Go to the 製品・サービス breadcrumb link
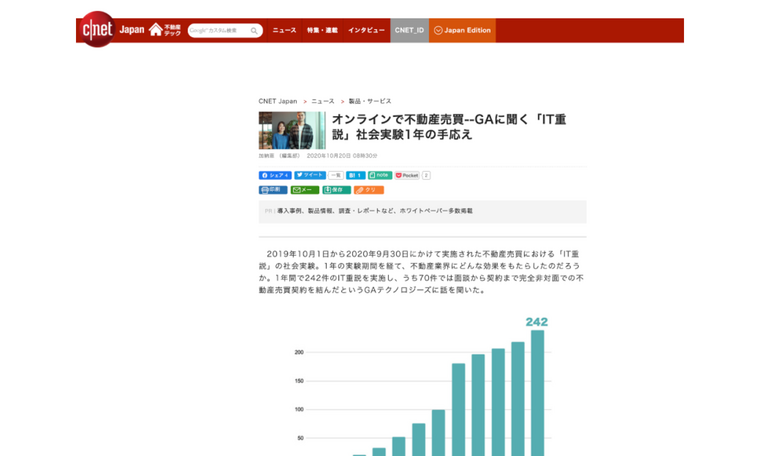 (x=370, y=101)
